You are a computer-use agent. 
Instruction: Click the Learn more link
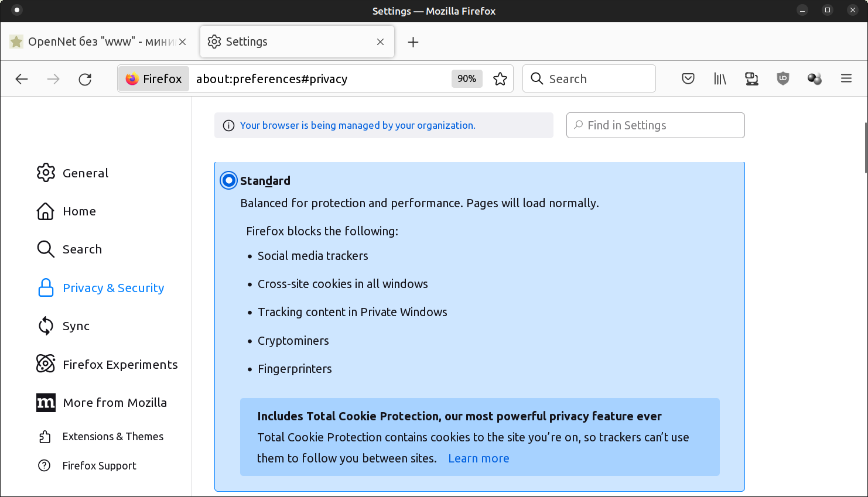pos(479,458)
